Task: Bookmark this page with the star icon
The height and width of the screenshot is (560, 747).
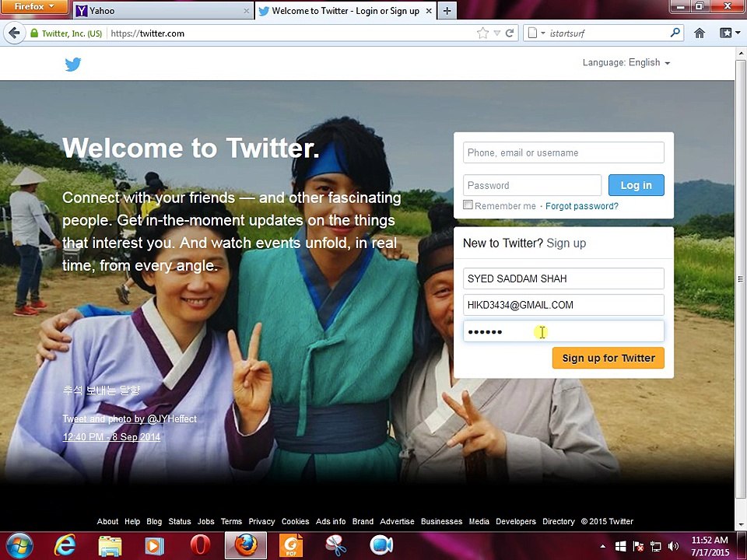Action: pyautogui.click(x=482, y=33)
